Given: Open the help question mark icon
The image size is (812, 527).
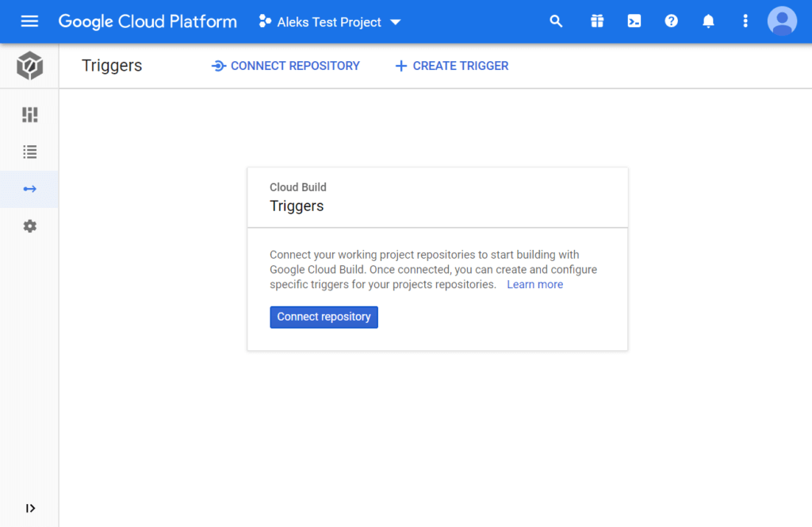Looking at the screenshot, I should tap(672, 21).
